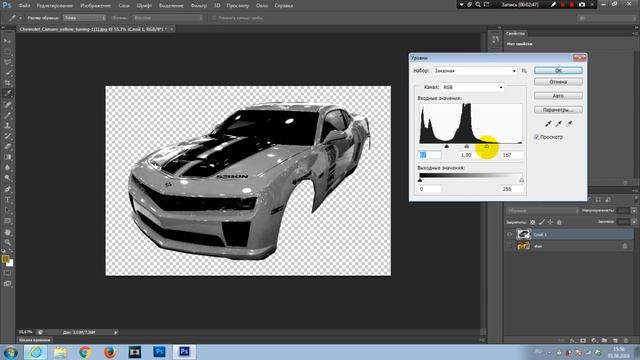Open the Набор preset dropdown
The height and width of the screenshot is (360, 640).
(x=475, y=71)
